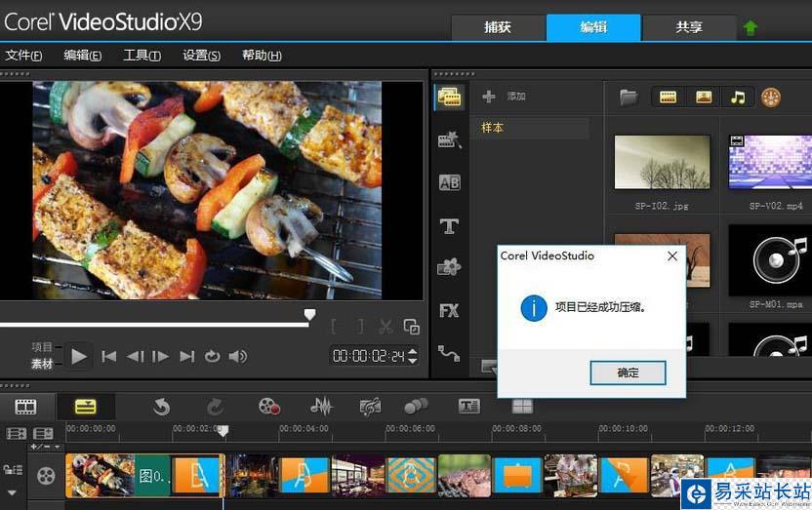Switch to the 共享 tab

click(689, 27)
